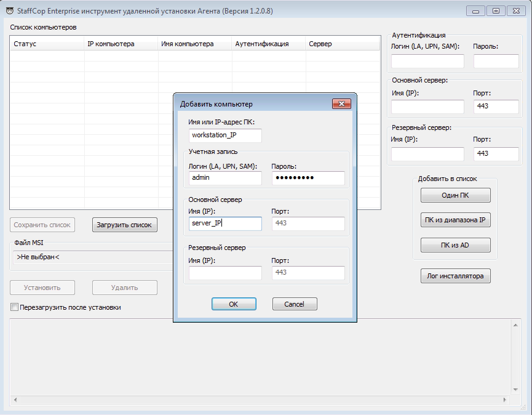Open Лог инсталлятора
This screenshot has height=415, width=532.
(455, 276)
